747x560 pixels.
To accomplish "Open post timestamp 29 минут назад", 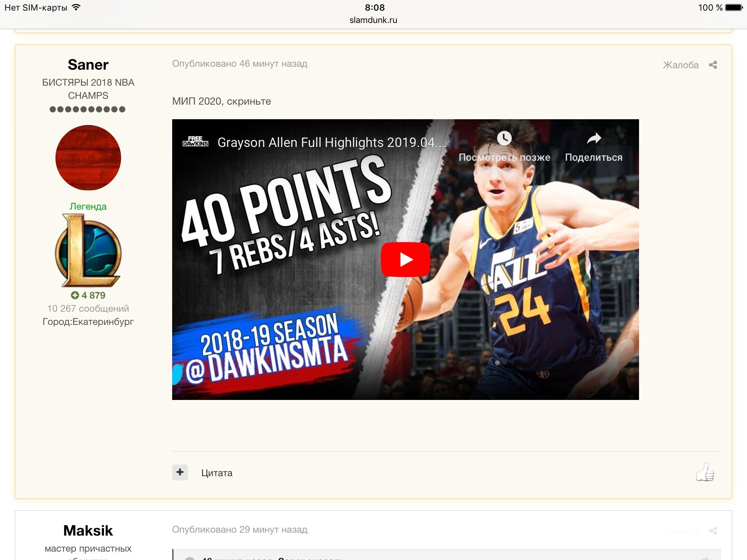I will tap(240, 530).
